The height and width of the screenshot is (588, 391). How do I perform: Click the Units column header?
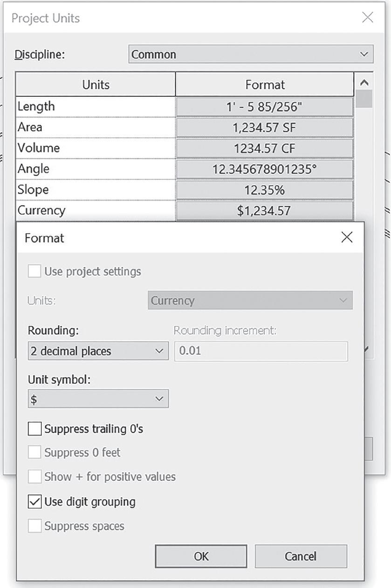point(96,84)
